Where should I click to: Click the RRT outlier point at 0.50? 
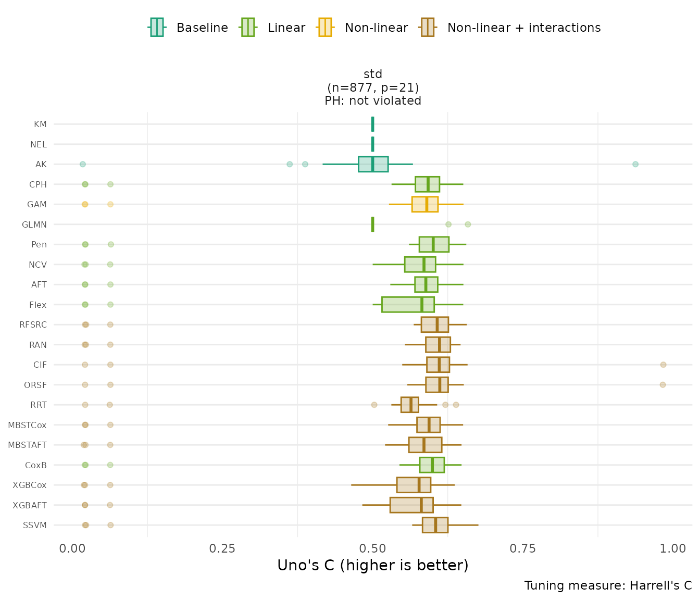point(374,405)
